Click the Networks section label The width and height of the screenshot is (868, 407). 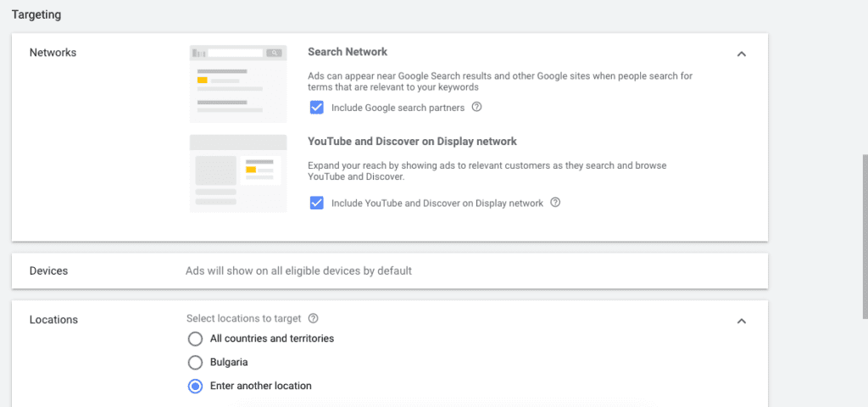[x=53, y=53]
